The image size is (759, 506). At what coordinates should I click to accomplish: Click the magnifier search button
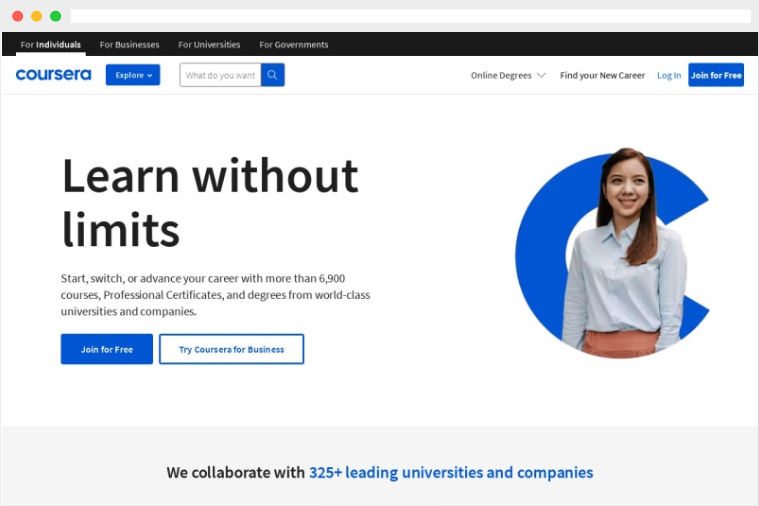(x=273, y=75)
